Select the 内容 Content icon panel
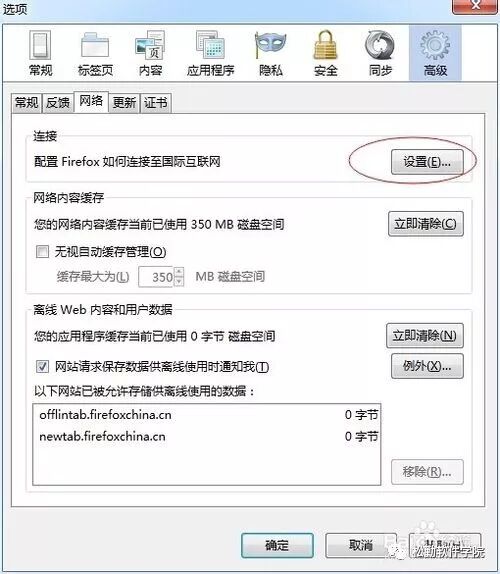The width and height of the screenshot is (500, 574). (x=150, y=53)
